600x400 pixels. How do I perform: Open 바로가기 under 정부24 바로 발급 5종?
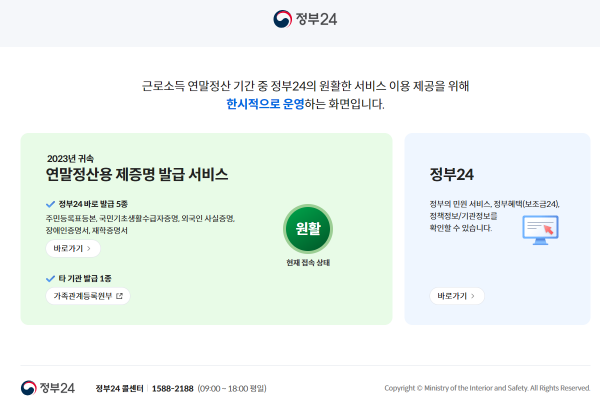point(73,249)
